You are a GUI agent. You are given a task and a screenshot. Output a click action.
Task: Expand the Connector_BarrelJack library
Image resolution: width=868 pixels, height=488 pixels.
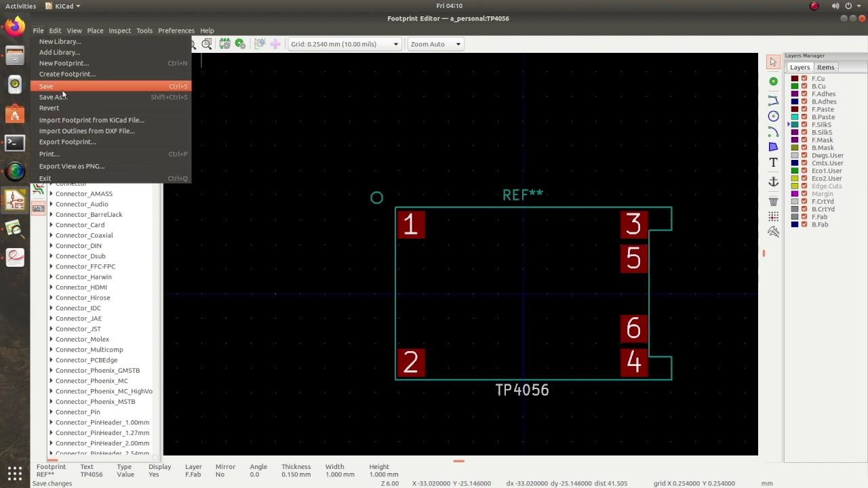point(51,214)
